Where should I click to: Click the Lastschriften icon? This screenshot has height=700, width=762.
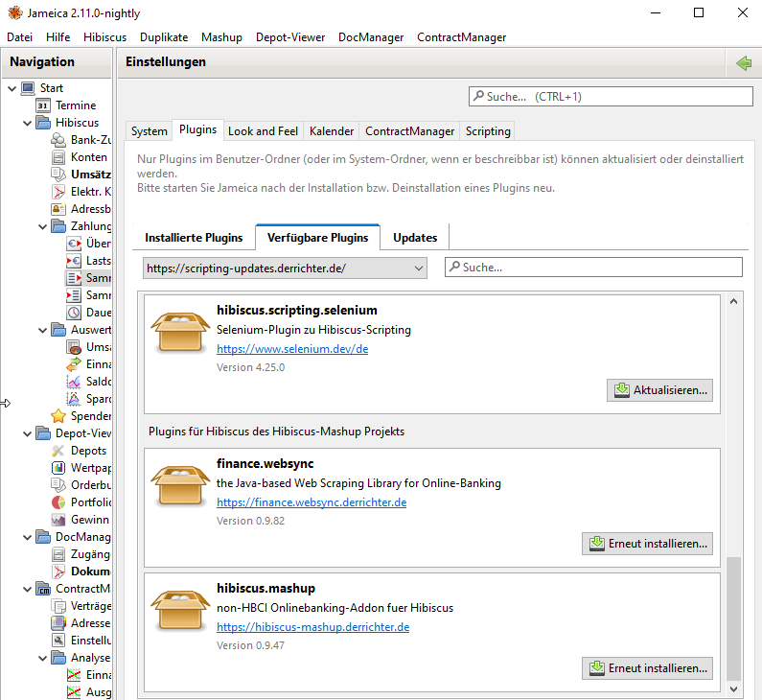tap(74, 261)
